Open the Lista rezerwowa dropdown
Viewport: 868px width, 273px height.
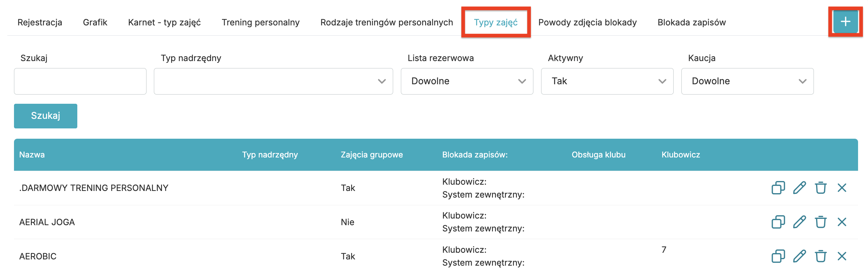[467, 81]
